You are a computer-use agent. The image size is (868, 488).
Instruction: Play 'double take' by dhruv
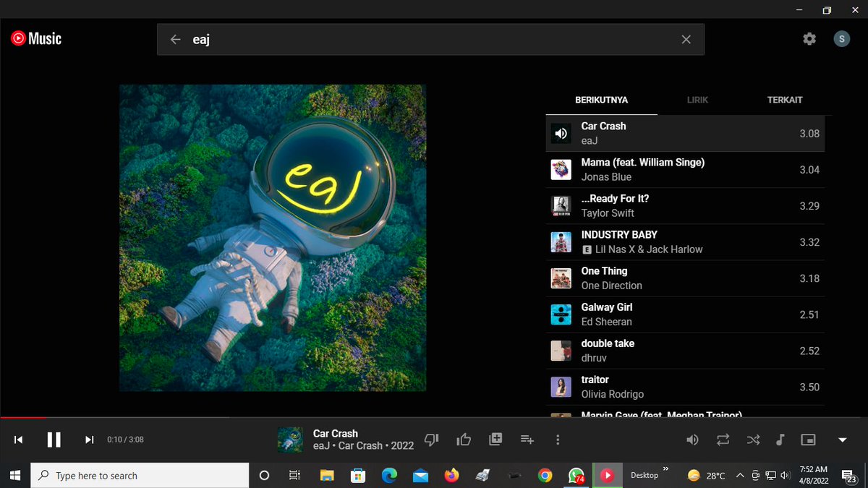pyautogui.click(x=685, y=351)
